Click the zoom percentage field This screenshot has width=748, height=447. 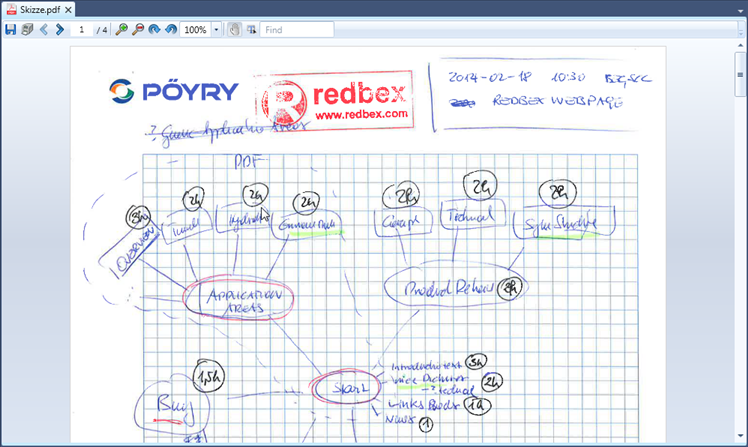point(195,30)
